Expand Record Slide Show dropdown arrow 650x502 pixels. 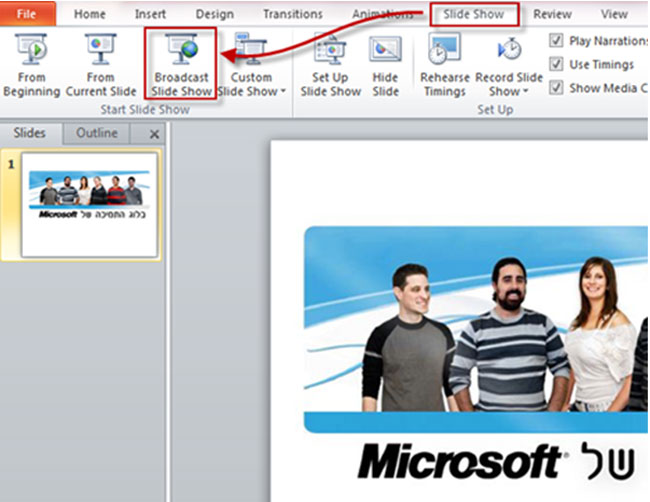point(526,92)
